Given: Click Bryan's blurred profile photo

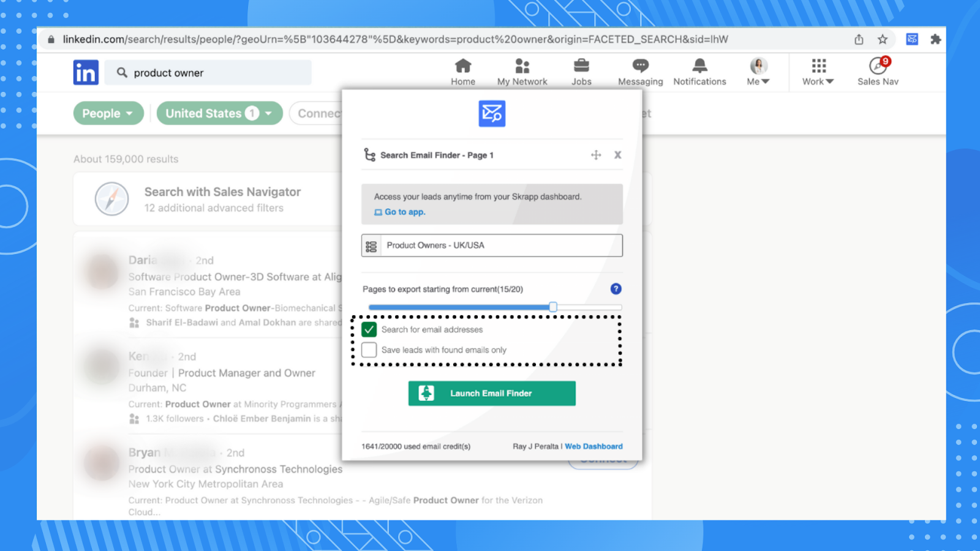Looking at the screenshot, I should coord(102,463).
